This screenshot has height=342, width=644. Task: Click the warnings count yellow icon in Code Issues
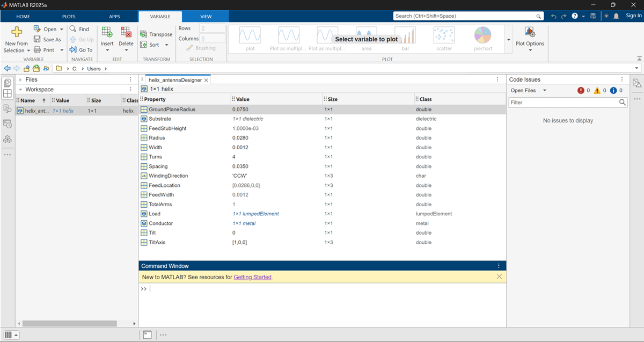[x=597, y=91]
